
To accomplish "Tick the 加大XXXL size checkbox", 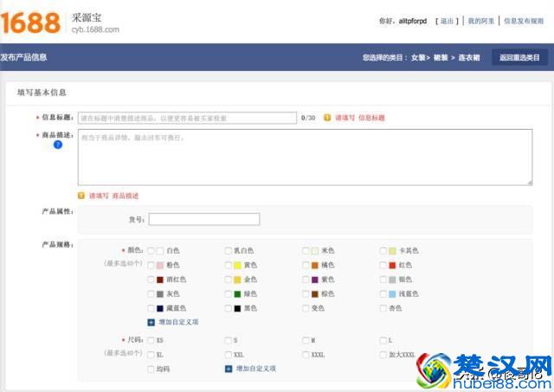I will 383,355.
